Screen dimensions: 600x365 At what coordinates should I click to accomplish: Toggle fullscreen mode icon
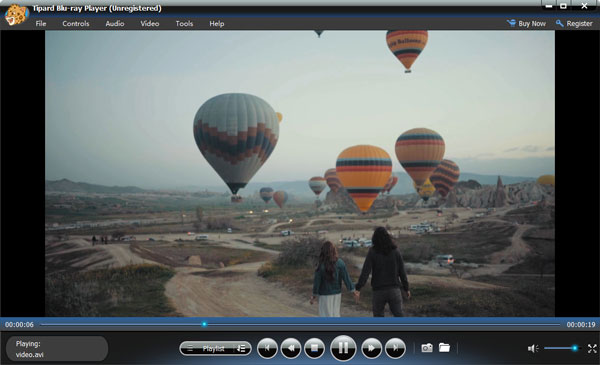coord(592,348)
